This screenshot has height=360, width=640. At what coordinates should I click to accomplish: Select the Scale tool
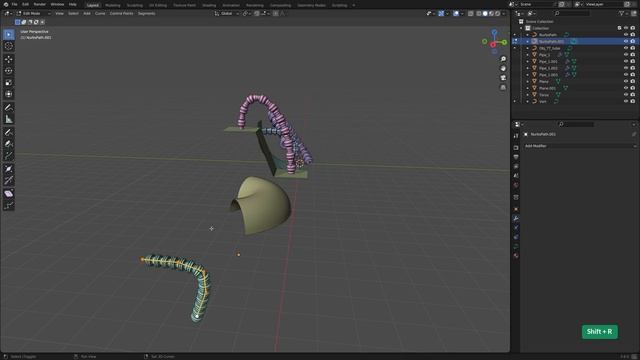(x=9, y=83)
